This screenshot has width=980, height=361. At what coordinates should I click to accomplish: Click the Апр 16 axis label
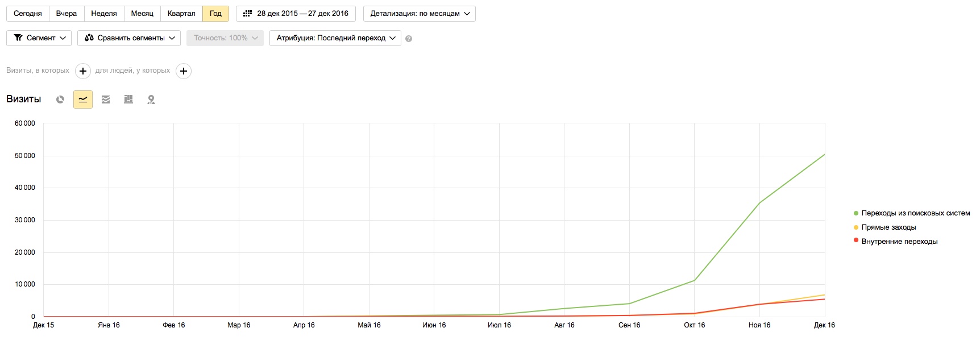304,325
